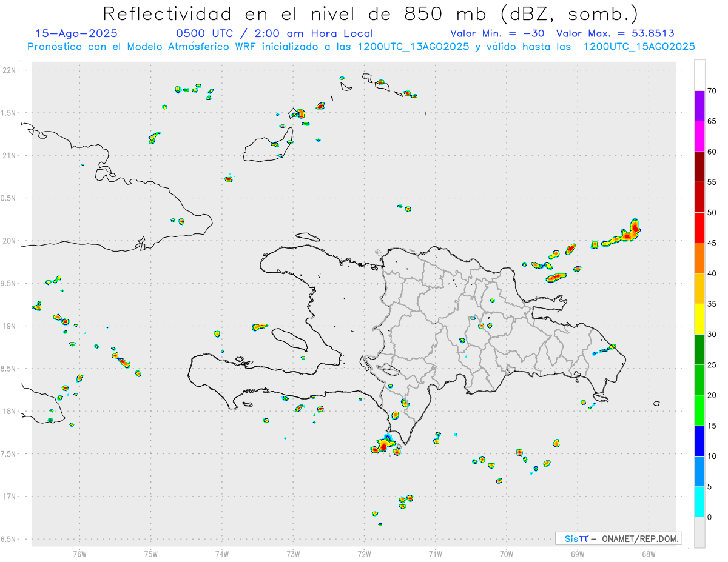
Task: Click the gold 35–40 dBZ color band
Action: [x=699, y=289]
